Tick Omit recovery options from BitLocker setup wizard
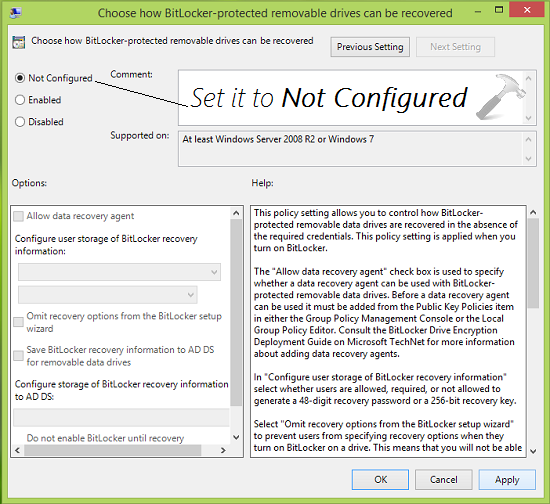Screen dimensions: 550x504 pos(18,322)
